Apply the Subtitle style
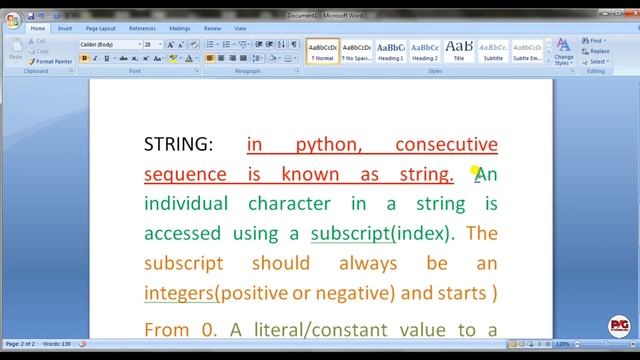The image size is (640, 360). [x=493, y=51]
